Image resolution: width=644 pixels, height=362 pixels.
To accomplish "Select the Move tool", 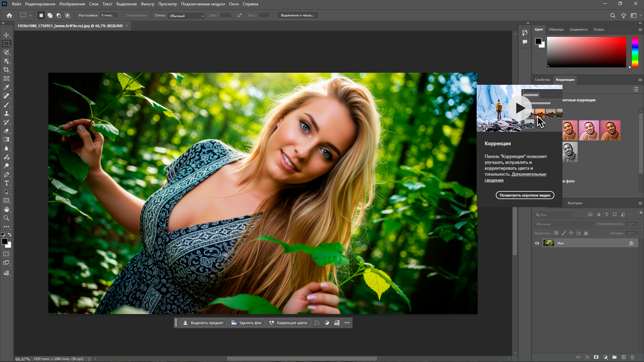I will [x=6, y=35].
